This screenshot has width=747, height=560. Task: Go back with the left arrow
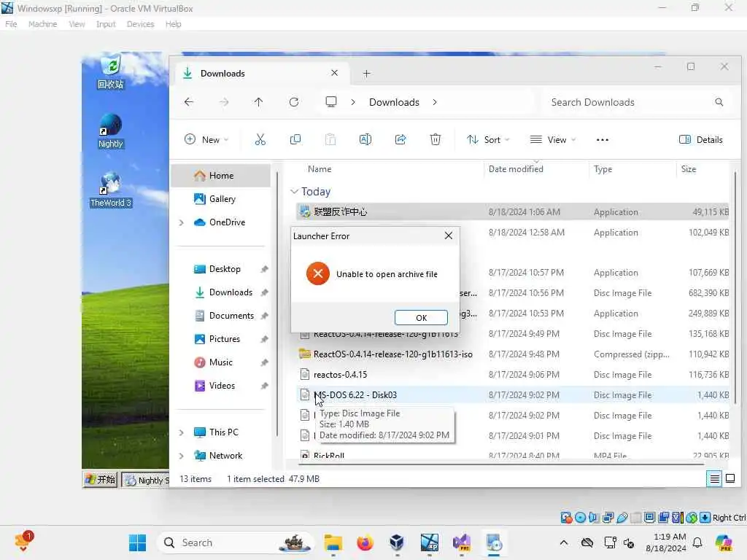pyautogui.click(x=189, y=102)
